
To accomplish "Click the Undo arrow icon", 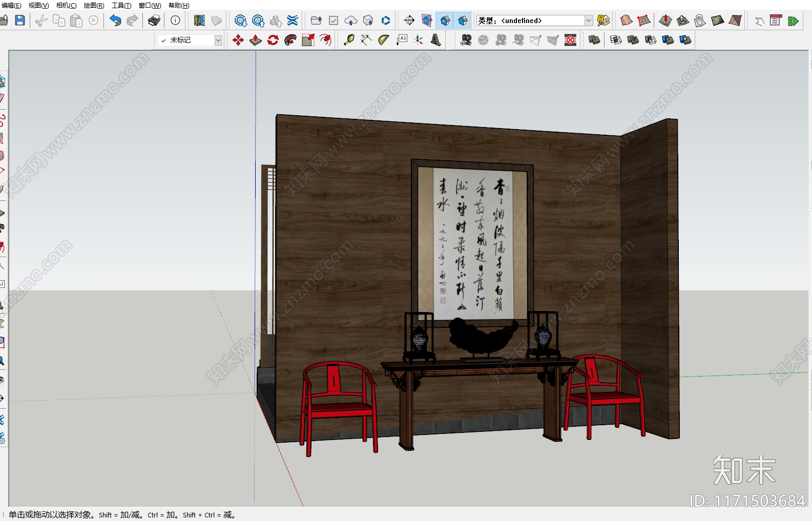I will coord(115,20).
